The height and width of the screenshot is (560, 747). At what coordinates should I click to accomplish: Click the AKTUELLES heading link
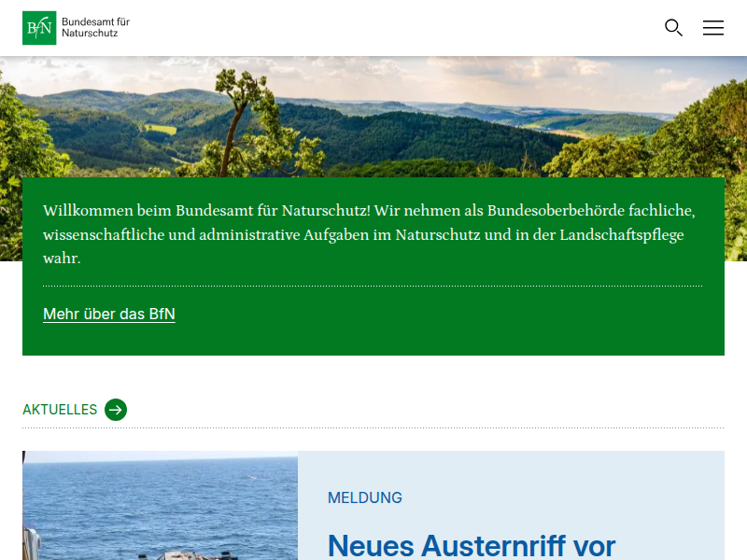pyautogui.click(x=60, y=410)
